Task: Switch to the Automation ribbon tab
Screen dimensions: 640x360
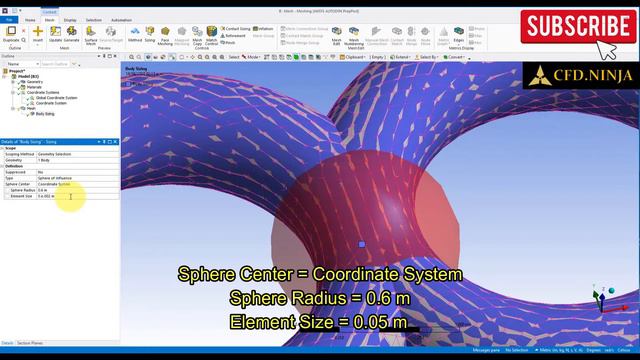Action: (x=121, y=20)
